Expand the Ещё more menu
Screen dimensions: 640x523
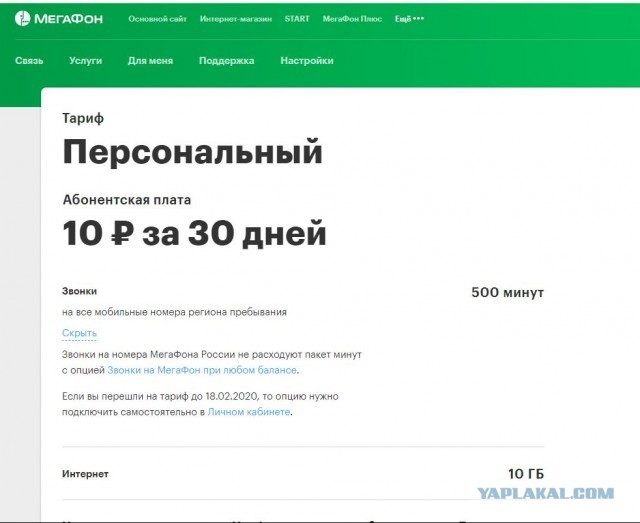click(409, 19)
